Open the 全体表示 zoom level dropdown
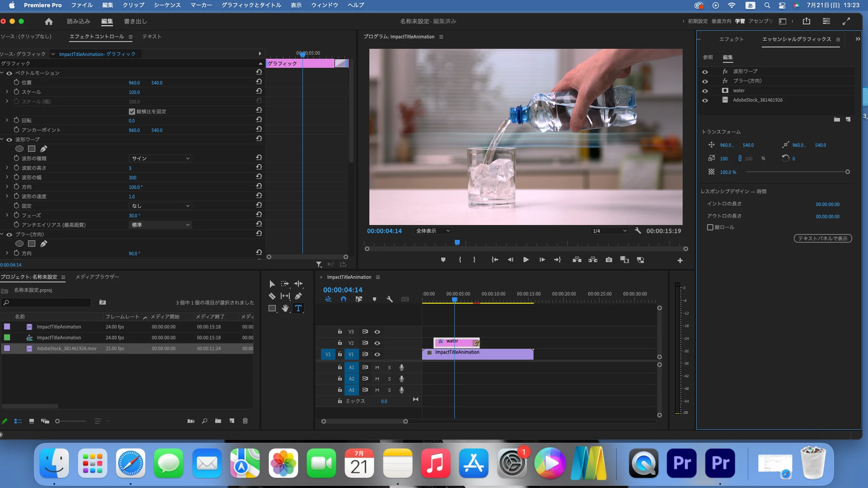Screen dimensions: 868x488 point(433,231)
